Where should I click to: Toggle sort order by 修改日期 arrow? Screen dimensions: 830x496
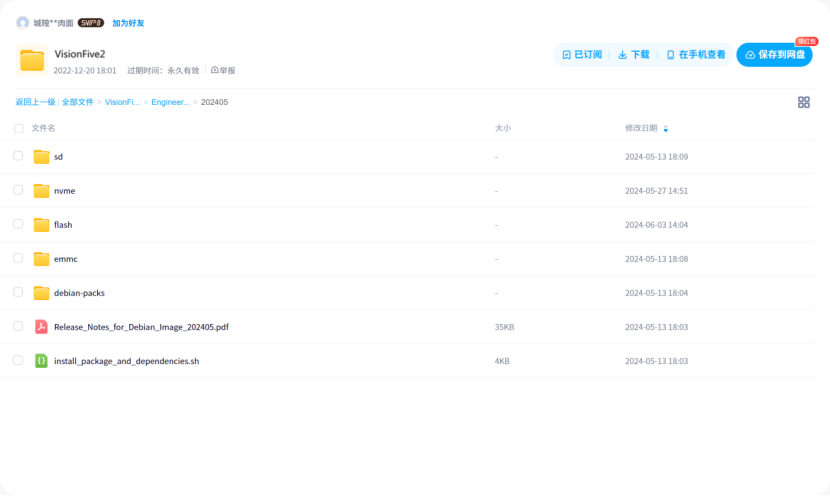coord(666,129)
